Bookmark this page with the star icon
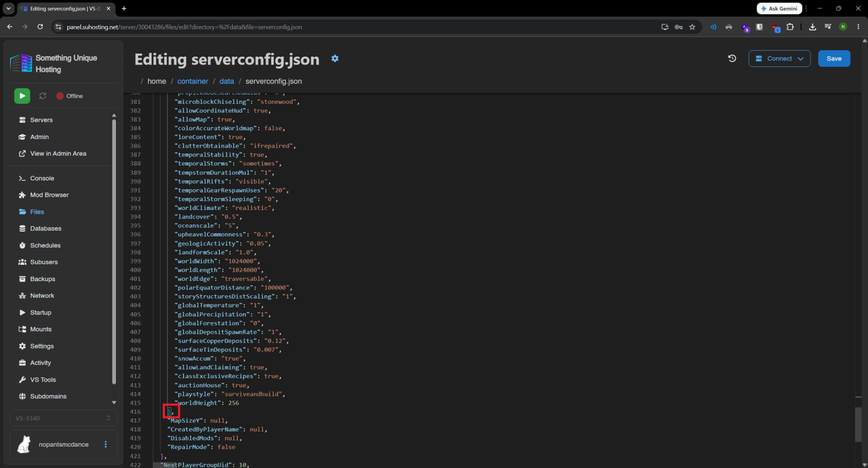 [x=692, y=27]
